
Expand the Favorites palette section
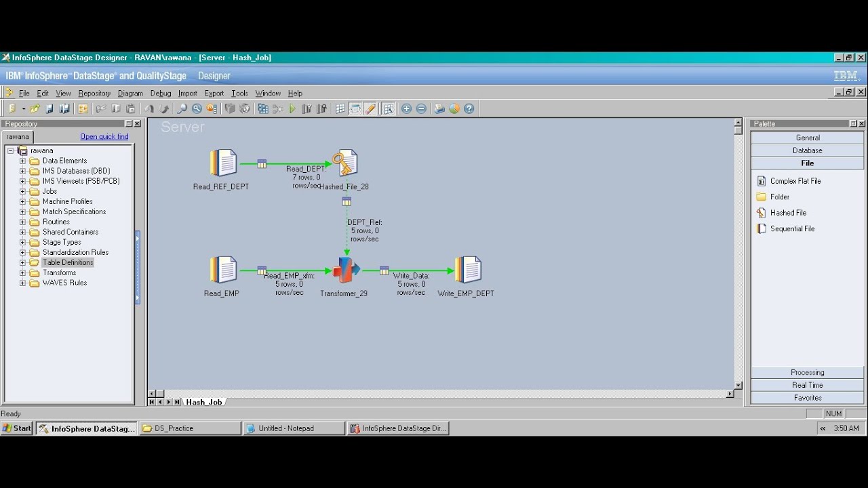[808, 398]
